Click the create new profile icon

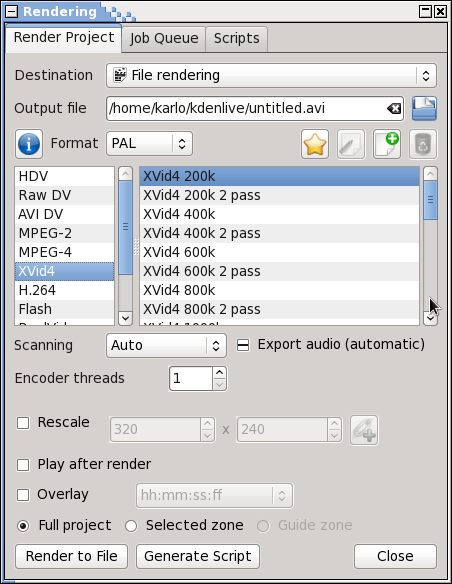pyautogui.click(x=387, y=144)
